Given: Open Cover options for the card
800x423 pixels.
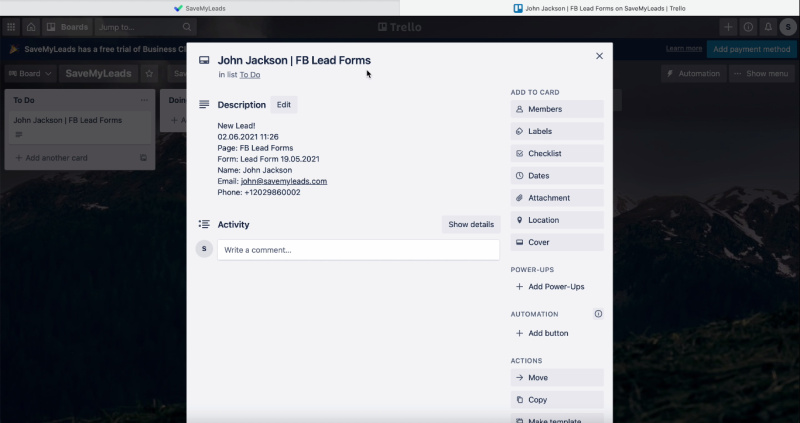Looking at the screenshot, I should coord(557,242).
